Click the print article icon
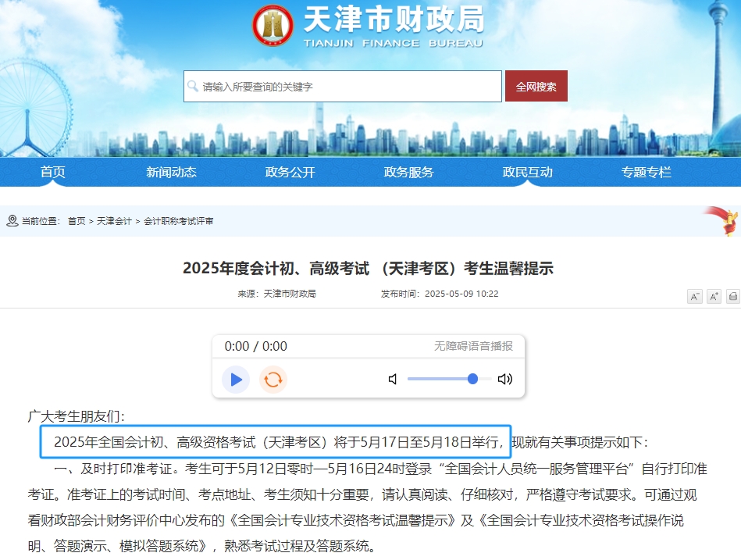The image size is (741, 560). pos(732,296)
